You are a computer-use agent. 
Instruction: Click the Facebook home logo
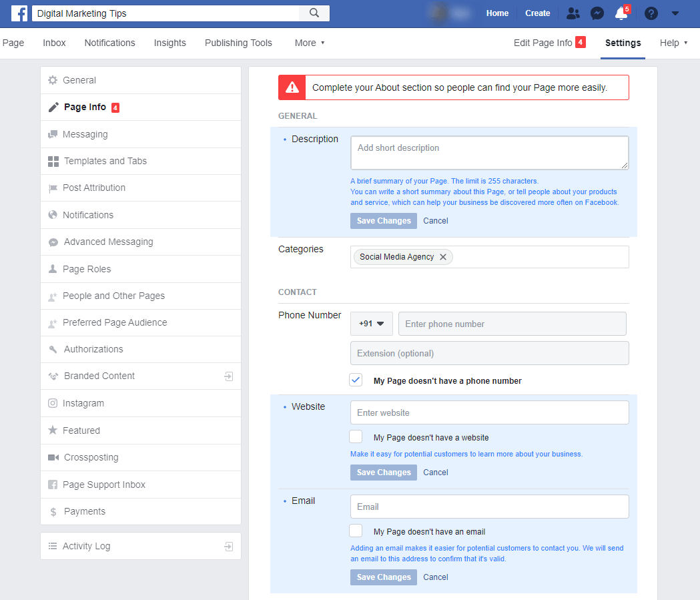coord(18,13)
